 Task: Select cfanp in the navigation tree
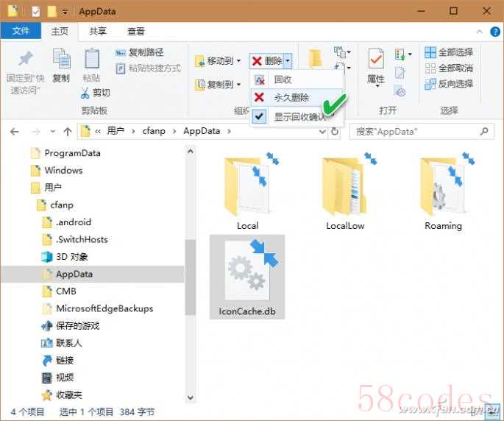55,205
